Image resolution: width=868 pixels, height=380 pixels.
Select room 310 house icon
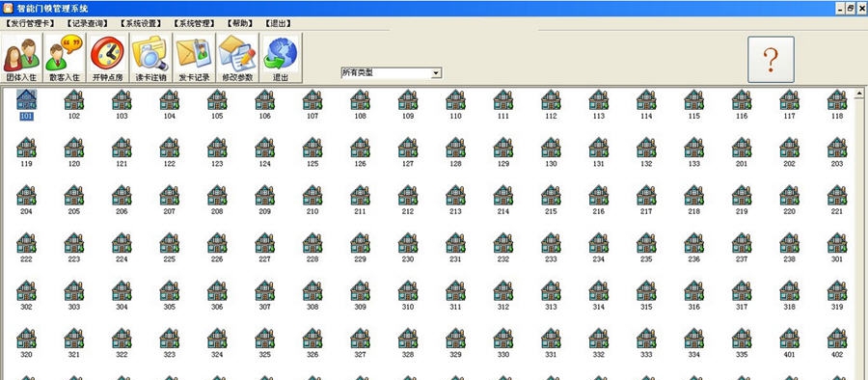(408, 290)
